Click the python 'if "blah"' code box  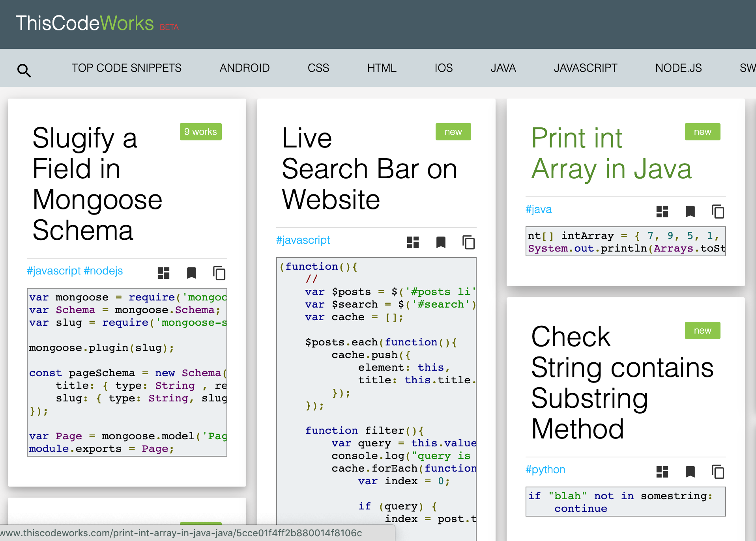pos(626,502)
